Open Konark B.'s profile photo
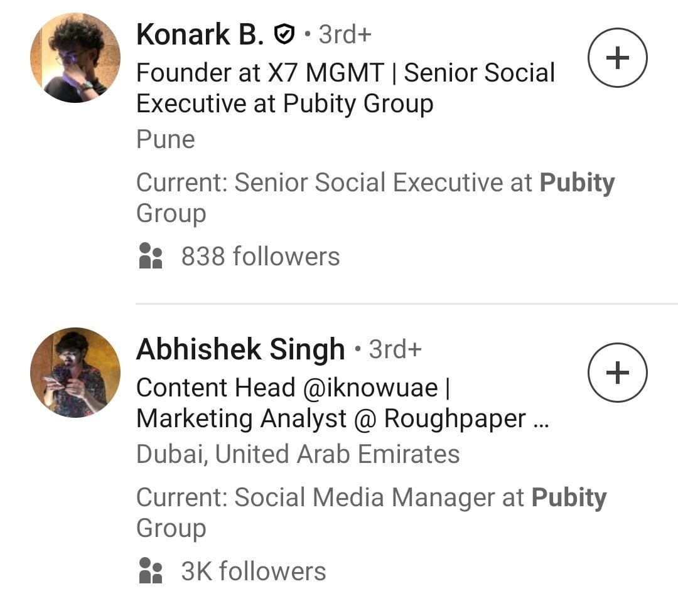Viewport: 678px width, 616px height. (x=75, y=58)
